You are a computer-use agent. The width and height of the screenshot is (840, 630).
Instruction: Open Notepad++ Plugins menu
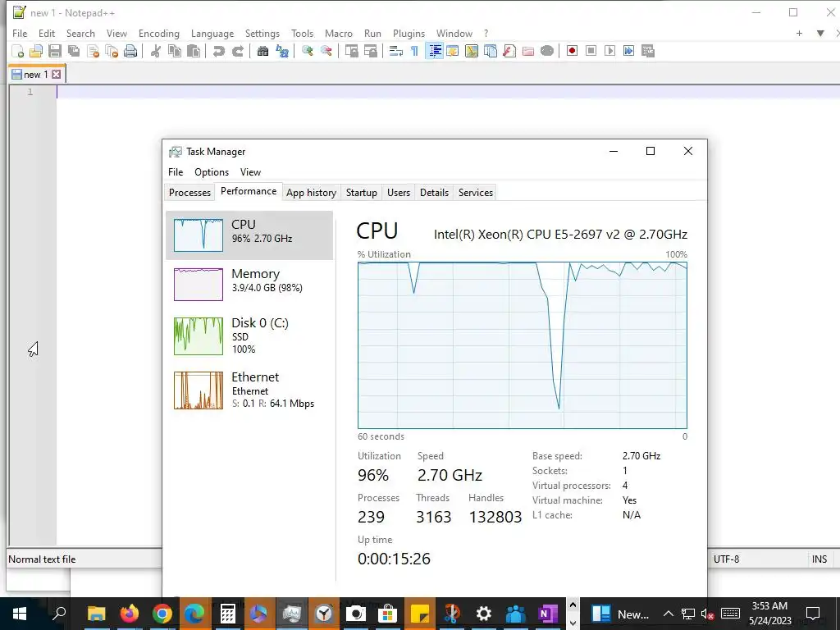[x=409, y=33]
